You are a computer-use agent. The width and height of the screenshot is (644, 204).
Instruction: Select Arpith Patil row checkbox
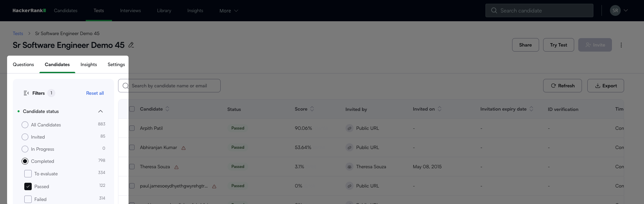132,128
